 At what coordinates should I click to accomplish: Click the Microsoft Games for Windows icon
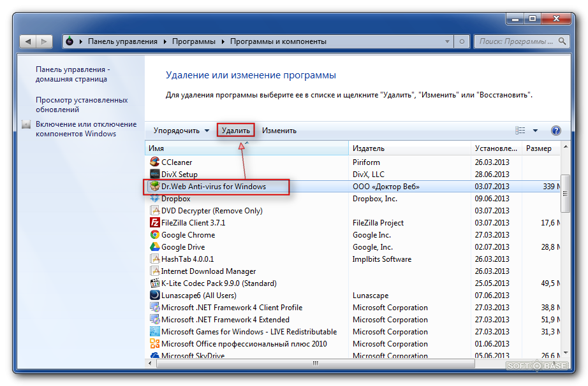coord(154,331)
